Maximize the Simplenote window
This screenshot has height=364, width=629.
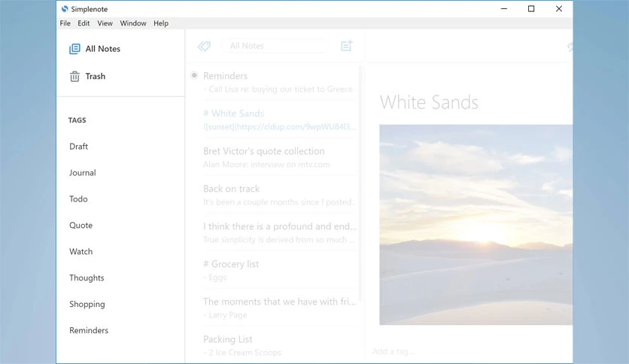click(x=531, y=9)
